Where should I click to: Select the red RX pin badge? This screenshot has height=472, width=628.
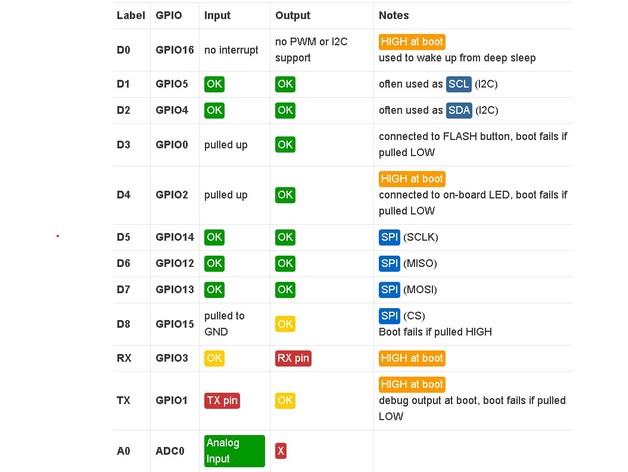[x=293, y=358]
